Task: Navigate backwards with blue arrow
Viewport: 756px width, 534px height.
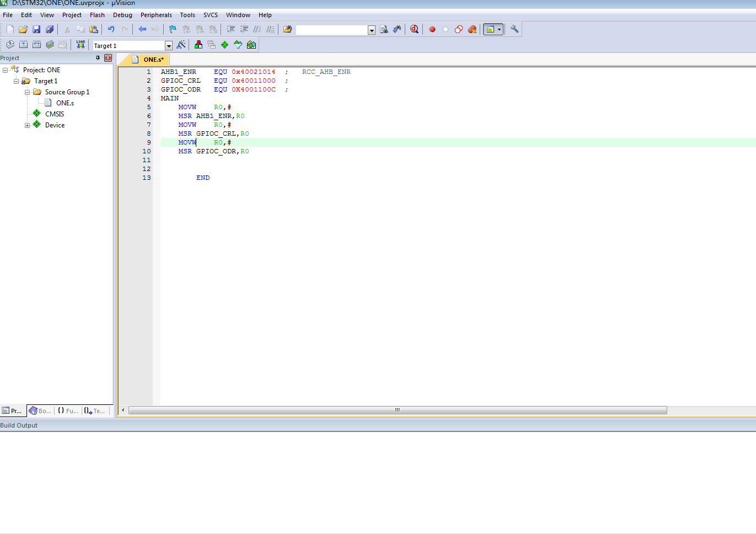Action: 142,29
